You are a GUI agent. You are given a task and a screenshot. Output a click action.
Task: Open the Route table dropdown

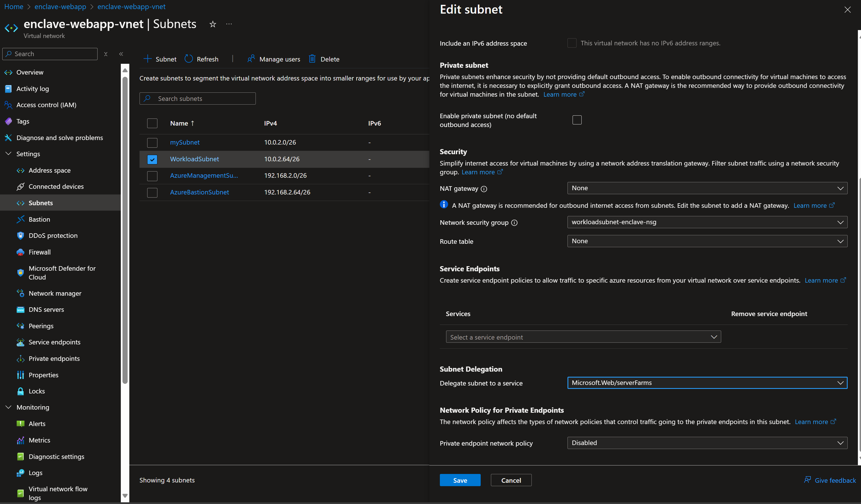pos(707,241)
